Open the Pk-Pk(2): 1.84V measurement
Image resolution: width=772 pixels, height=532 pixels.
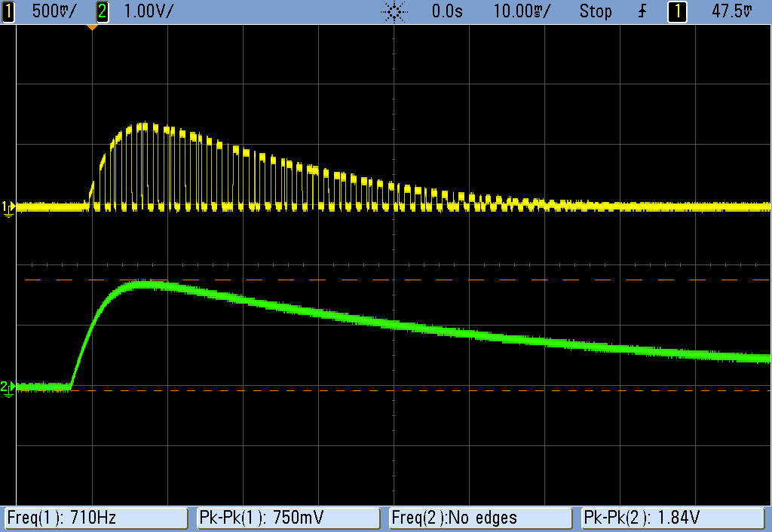(x=674, y=518)
